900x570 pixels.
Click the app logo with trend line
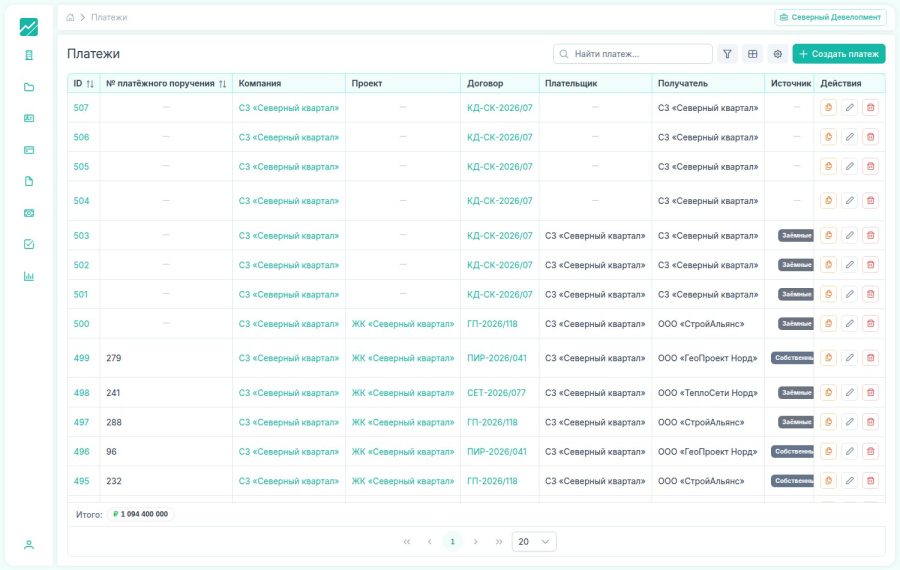click(x=29, y=27)
